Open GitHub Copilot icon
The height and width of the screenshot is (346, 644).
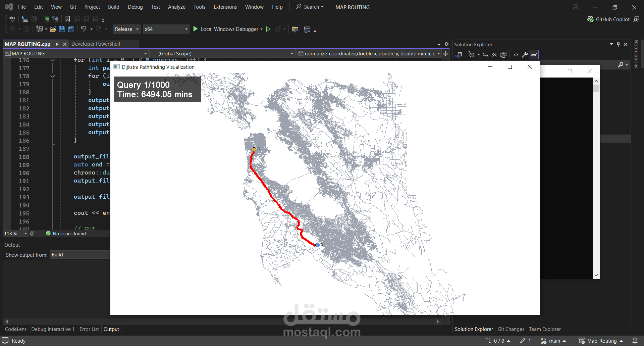click(590, 19)
